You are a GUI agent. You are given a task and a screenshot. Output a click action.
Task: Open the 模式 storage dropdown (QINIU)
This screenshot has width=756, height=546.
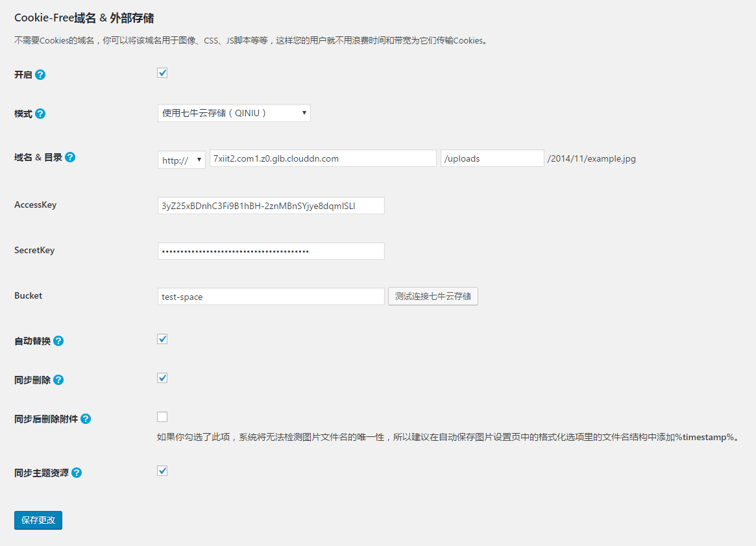coord(234,113)
